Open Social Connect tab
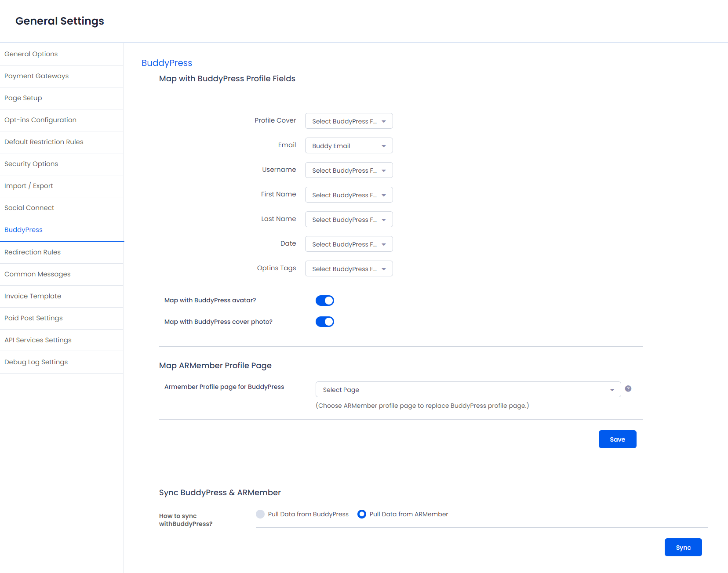Image resolution: width=728 pixels, height=573 pixels. pyautogui.click(x=62, y=208)
